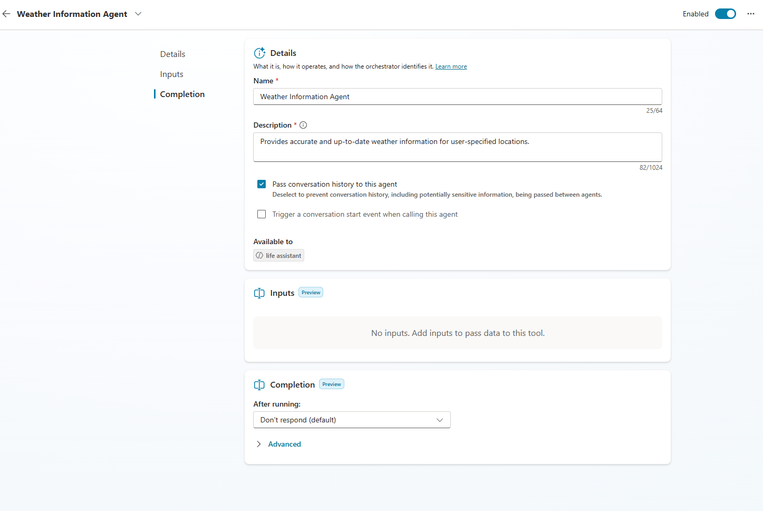Click the Deselect to prevent conversation history hint
Screen dimensions: 763x511
click(x=437, y=195)
